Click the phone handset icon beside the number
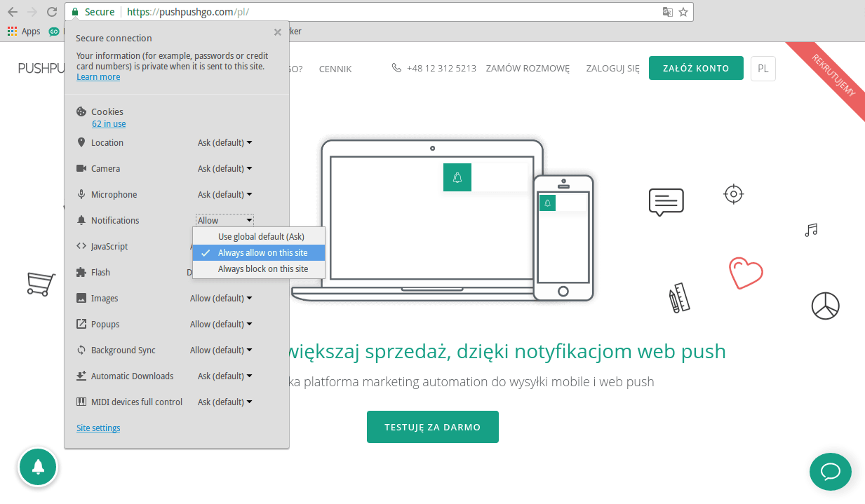Image resolution: width=865 pixels, height=504 pixels. (397, 68)
